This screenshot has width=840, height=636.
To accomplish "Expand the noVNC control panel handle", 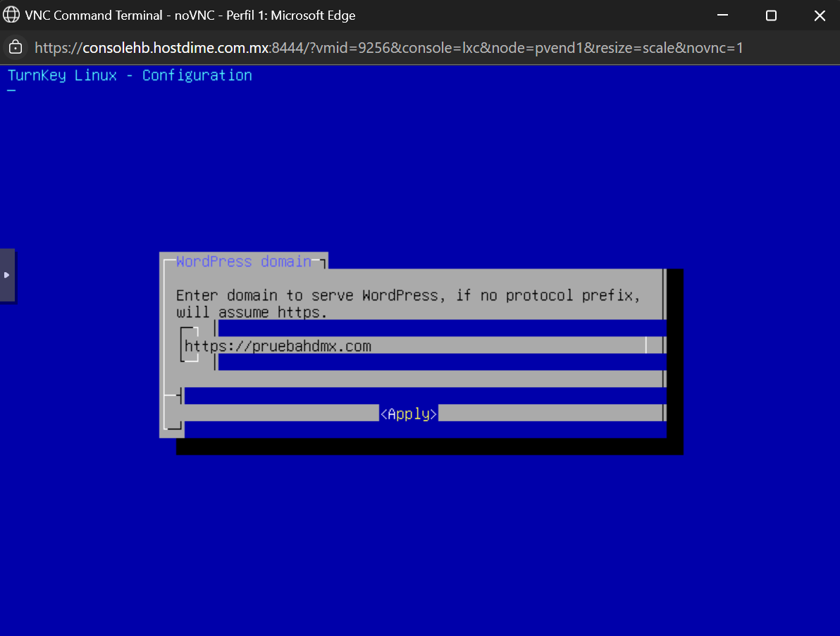I will (x=7, y=275).
